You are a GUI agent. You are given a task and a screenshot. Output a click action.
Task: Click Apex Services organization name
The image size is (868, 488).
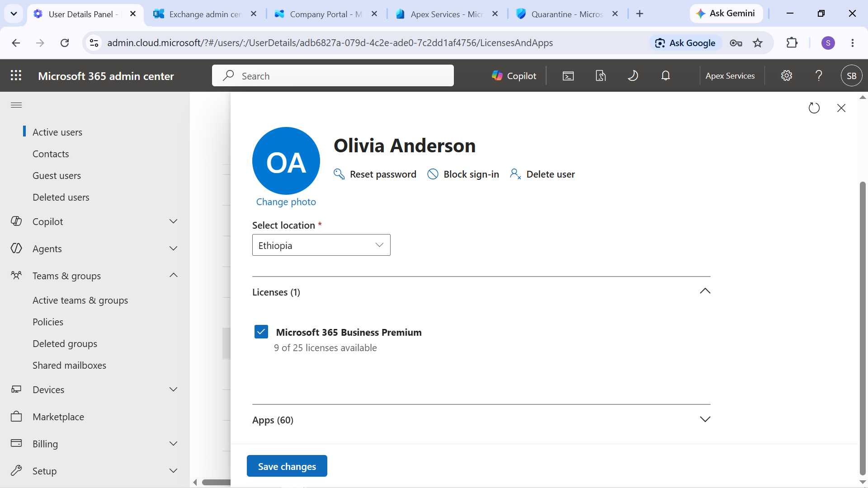(730, 76)
